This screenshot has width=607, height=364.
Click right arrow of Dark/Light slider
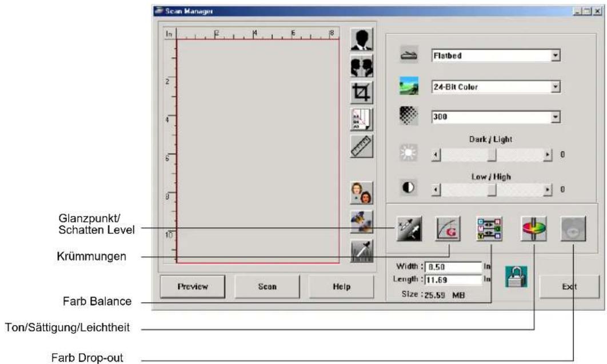(548, 155)
